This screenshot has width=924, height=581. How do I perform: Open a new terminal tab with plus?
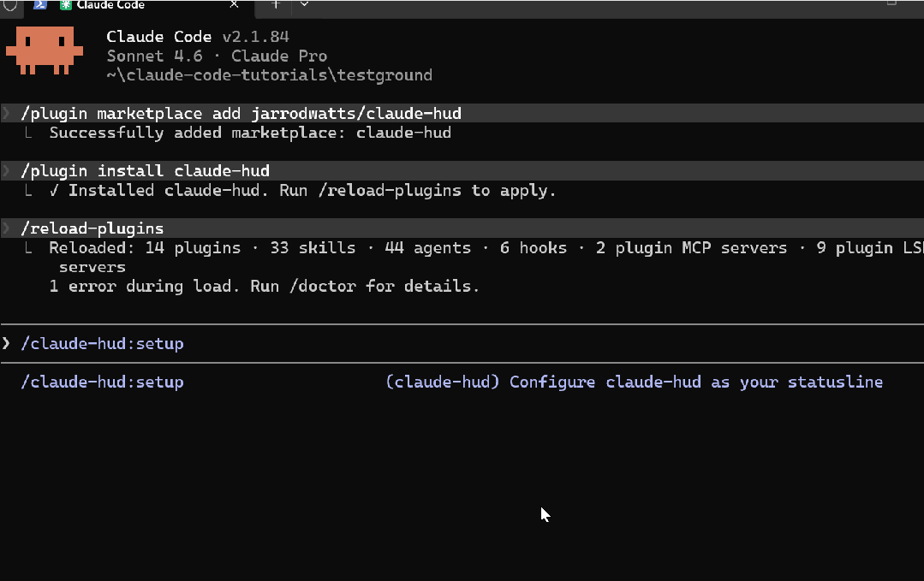coord(276,4)
